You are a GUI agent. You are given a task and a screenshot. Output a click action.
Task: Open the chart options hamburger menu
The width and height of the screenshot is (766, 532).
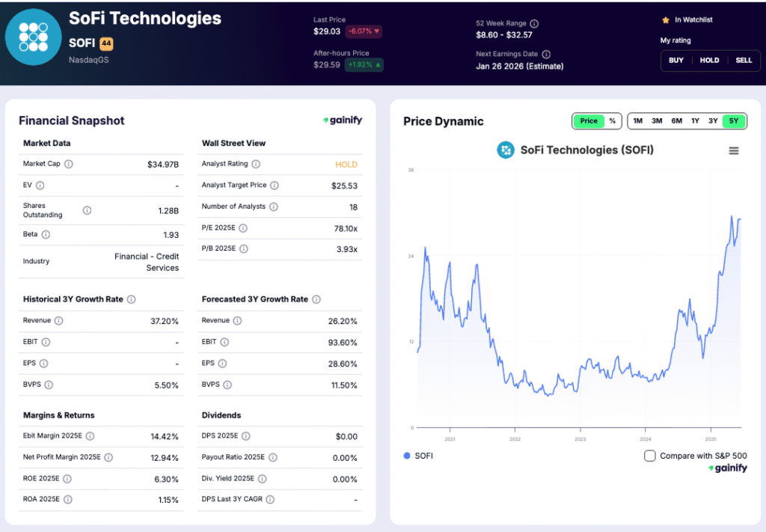[732, 150]
